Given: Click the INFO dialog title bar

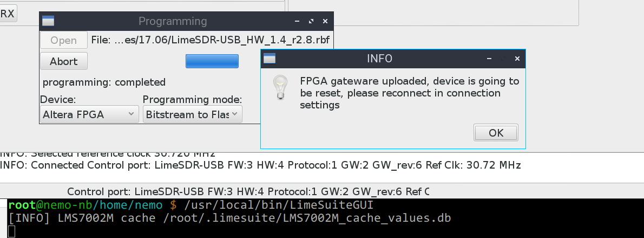Looking at the screenshot, I should pyautogui.click(x=379, y=59).
